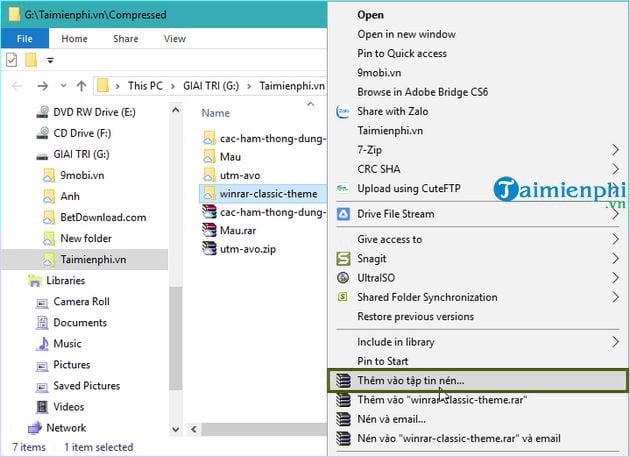This screenshot has height=457, width=630.
Task: Click WinRAR icon beside Thêm vào "winrar-classic-theme.rar"
Action: coord(343,400)
